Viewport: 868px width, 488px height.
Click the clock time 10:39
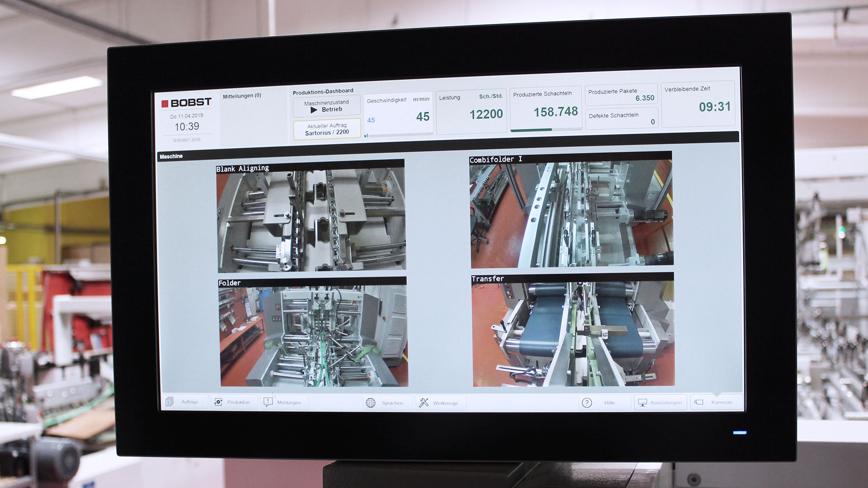coord(187,127)
